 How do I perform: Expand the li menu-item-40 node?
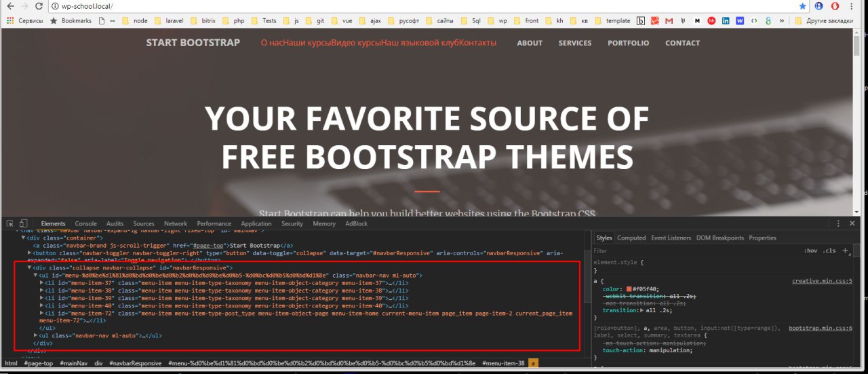[x=42, y=305]
